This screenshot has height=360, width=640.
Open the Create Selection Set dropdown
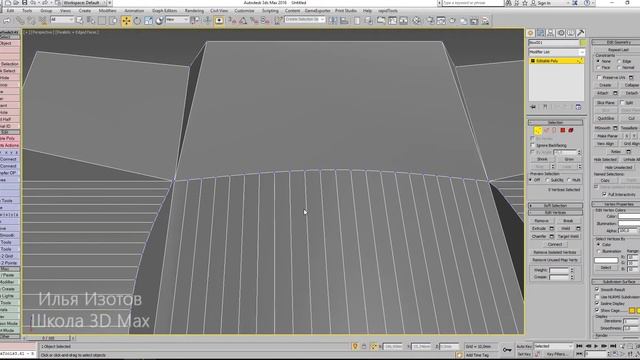[x=305, y=20]
